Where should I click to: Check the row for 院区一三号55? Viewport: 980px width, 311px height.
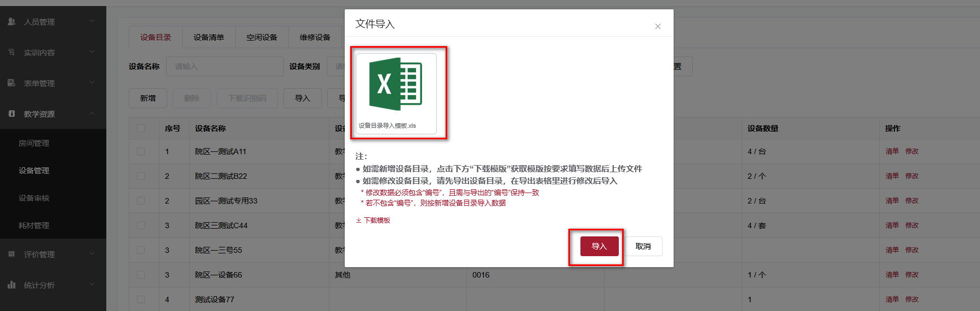point(141,250)
